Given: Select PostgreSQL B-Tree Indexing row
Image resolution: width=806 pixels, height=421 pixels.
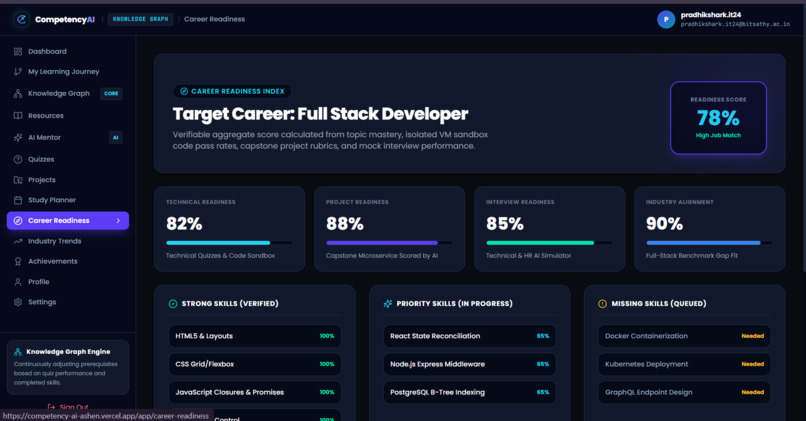Looking at the screenshot, I should (470, 392).
